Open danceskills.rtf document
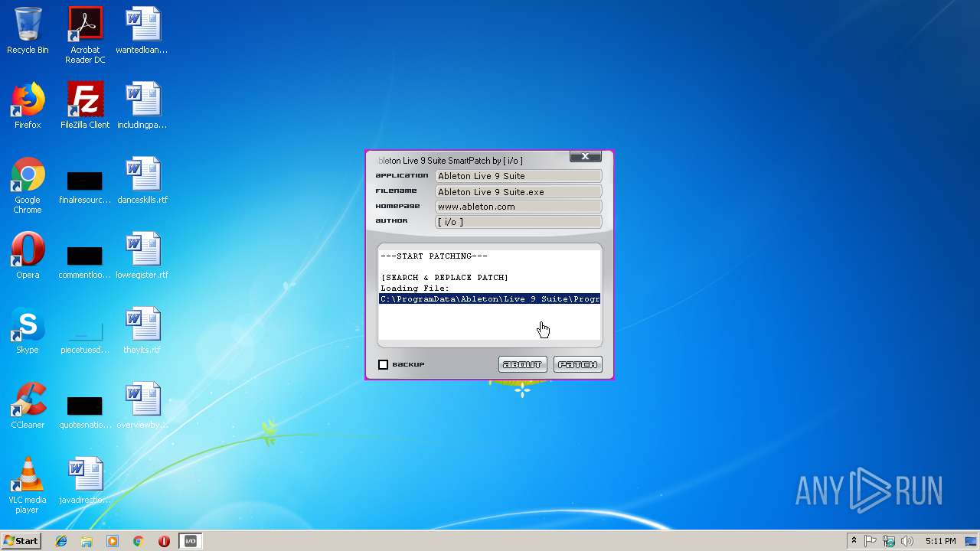The height and width of the screenshot is (551, 980). 142,181
